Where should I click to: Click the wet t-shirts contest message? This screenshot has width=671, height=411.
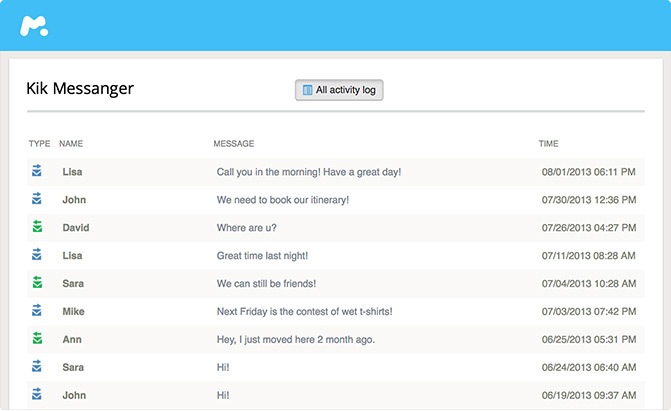tap(305, 311)
